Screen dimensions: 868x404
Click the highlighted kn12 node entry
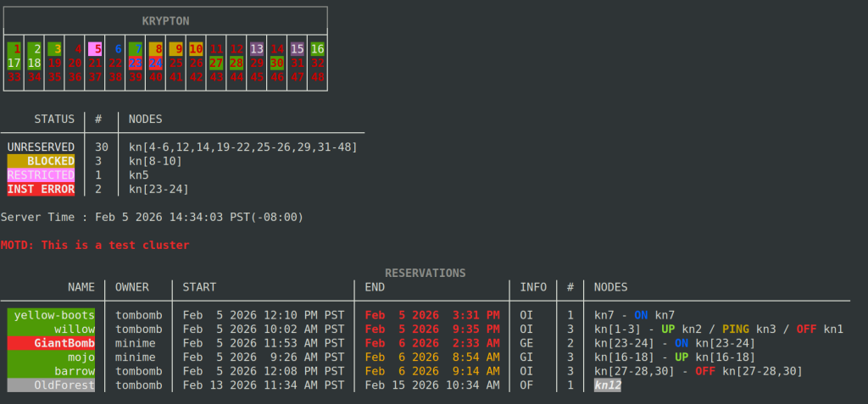[x=607, y=385]
